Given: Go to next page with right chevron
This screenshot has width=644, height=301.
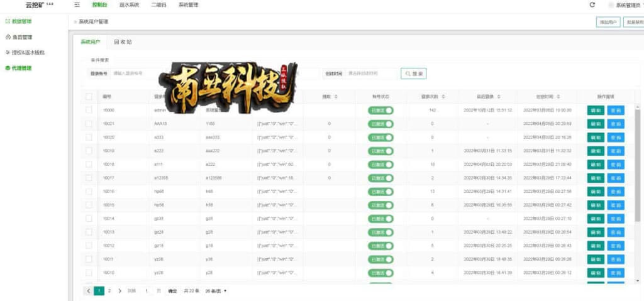Looking at the screenshot, I should coord(119,291).
